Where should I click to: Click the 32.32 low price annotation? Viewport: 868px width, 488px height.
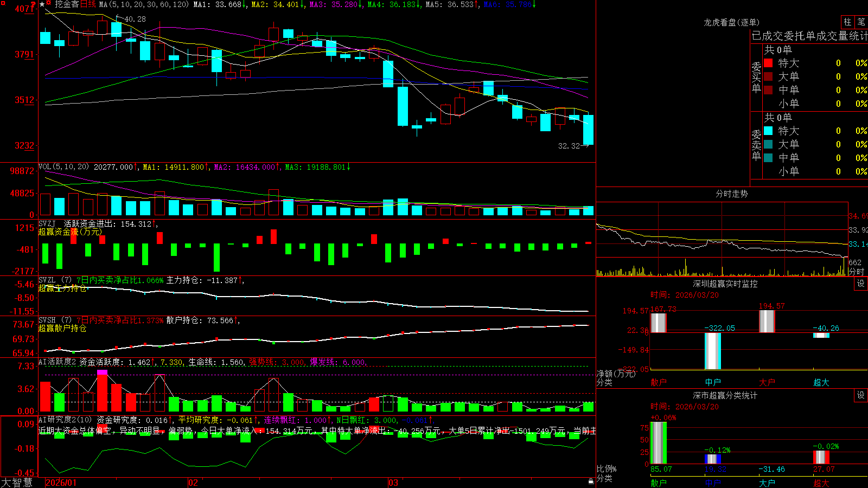click(x=569, y=146)
